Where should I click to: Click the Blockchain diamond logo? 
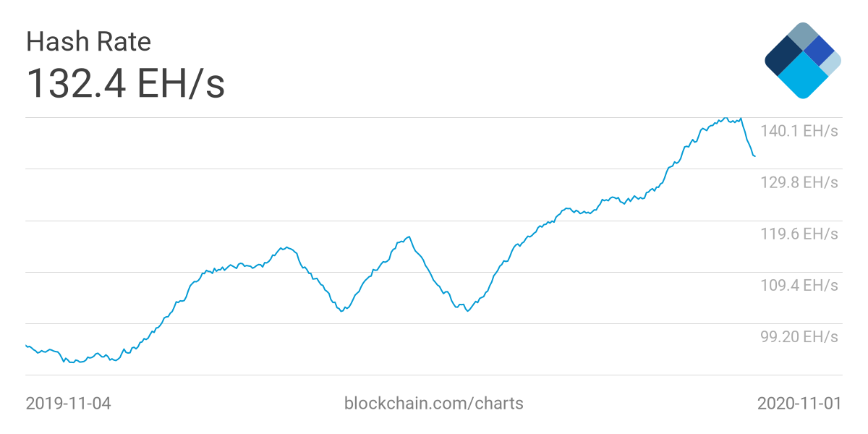pyautogui.click(x=802, y=61)
